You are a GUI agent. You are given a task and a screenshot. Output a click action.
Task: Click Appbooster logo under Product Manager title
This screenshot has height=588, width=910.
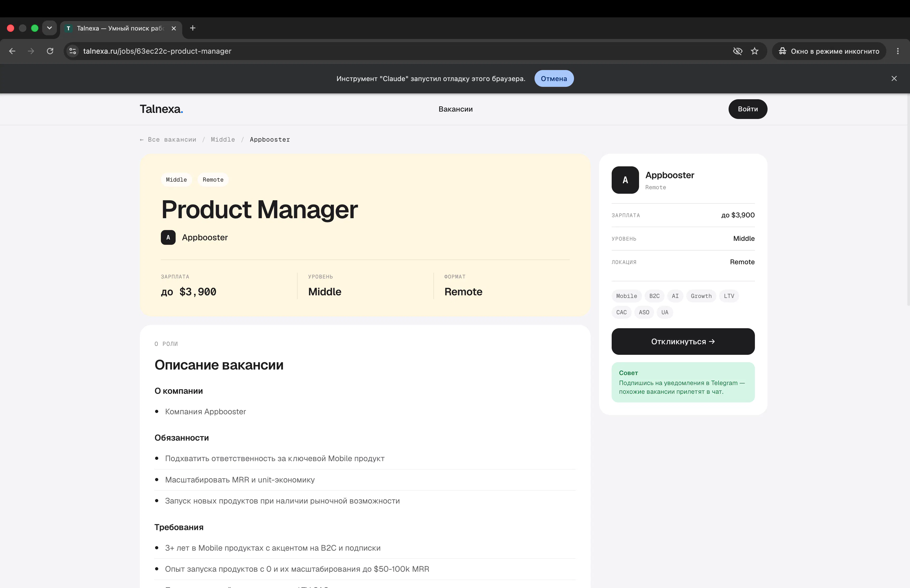coord(168,237)
